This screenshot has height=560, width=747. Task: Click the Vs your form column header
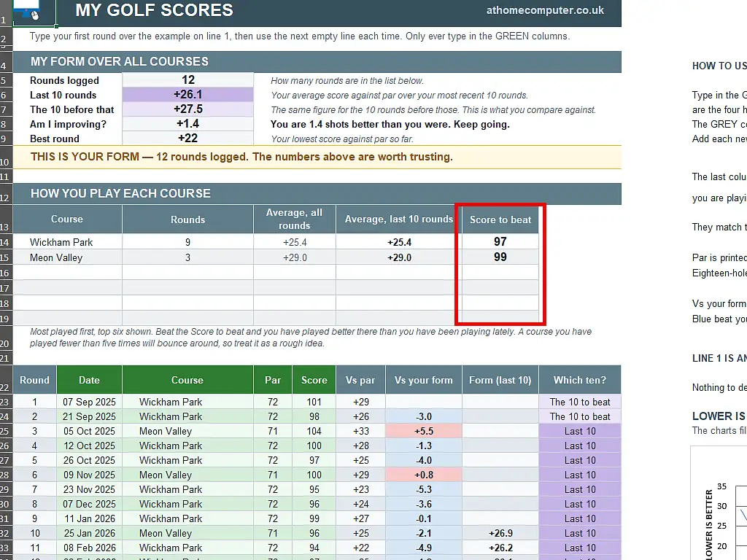(424, 380)
